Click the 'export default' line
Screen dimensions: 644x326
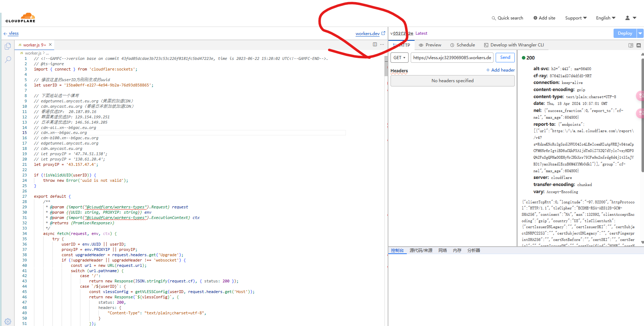coord(52,196)
